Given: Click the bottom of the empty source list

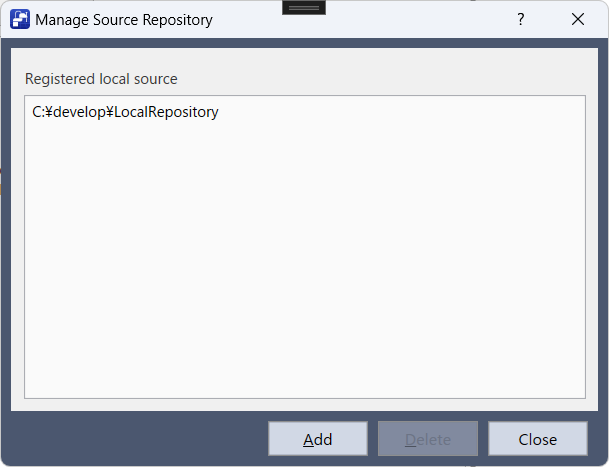Looking at the screenshot, I should (304, 385).
